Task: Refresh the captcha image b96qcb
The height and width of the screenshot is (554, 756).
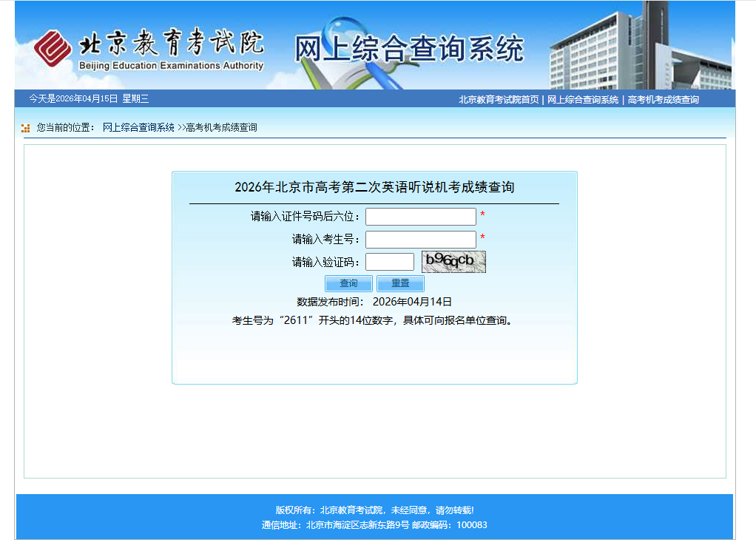Action: [453, 262]
